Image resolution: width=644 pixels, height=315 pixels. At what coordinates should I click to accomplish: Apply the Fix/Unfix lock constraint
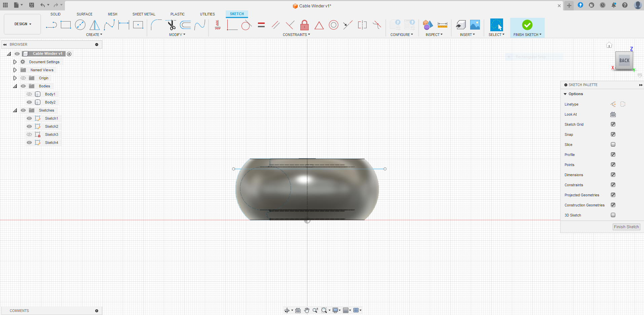[x=305, y=25]
